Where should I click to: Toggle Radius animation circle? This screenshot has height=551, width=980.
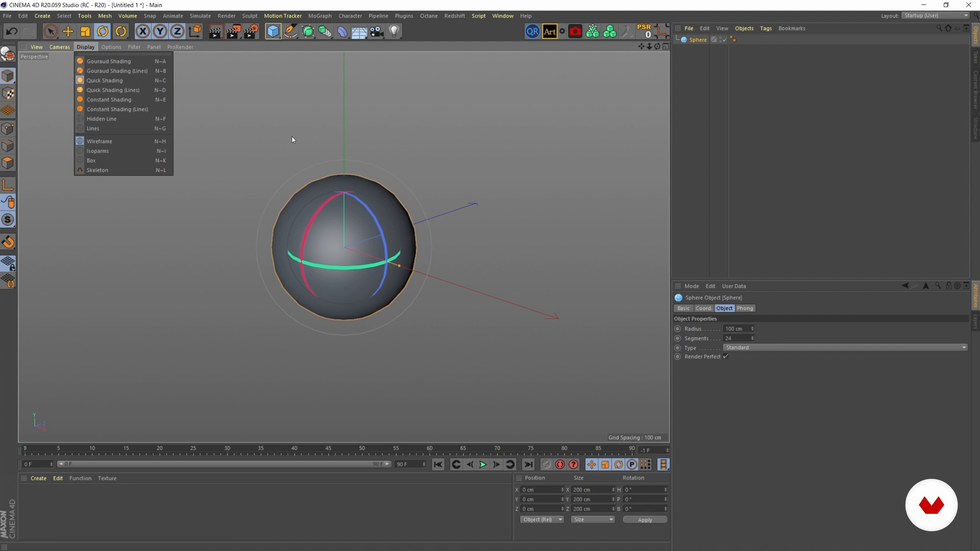(x=678, y=329)
